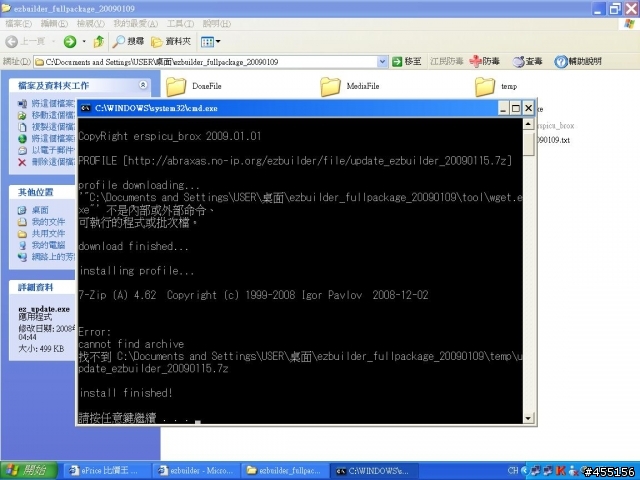This screenshot has width=640, height=480.
Task: Expand the Views dropdown arrow
Action: [218, 42]
